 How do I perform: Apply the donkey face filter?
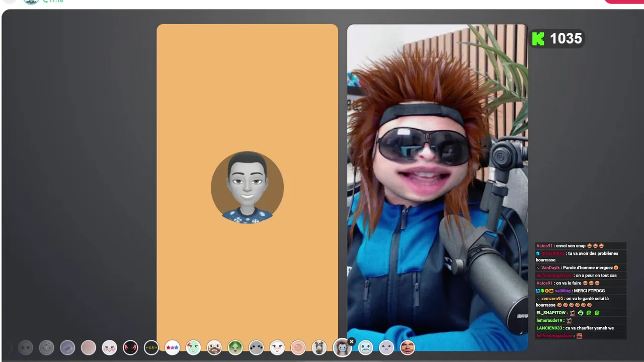point(319,347)
